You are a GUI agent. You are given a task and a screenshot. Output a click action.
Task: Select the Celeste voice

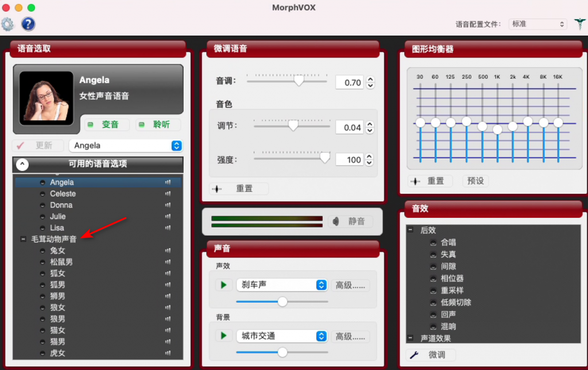(98, 194)
